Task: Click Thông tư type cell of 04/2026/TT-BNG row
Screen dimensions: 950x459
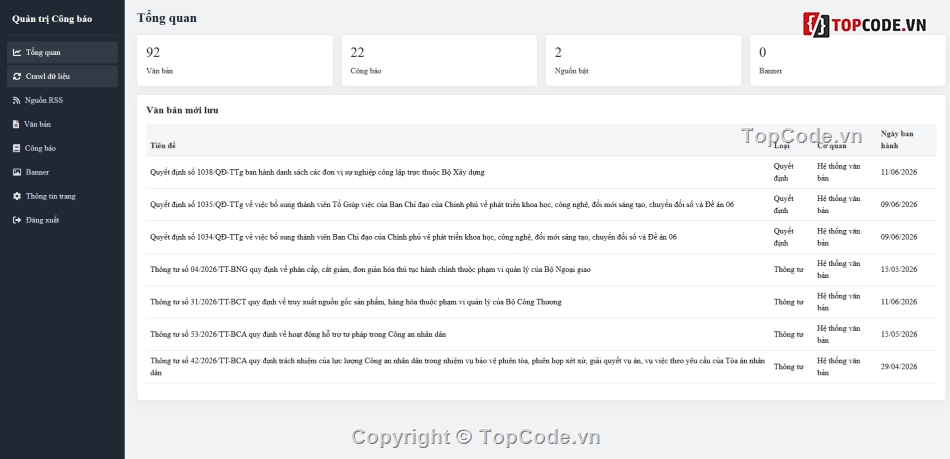Action: coord(788,269)
